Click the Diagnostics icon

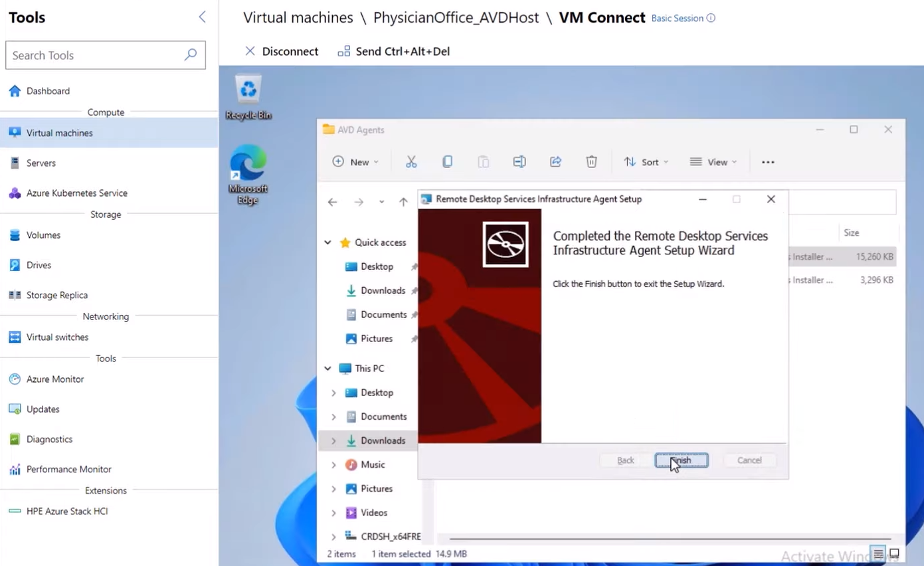(15, 438)
